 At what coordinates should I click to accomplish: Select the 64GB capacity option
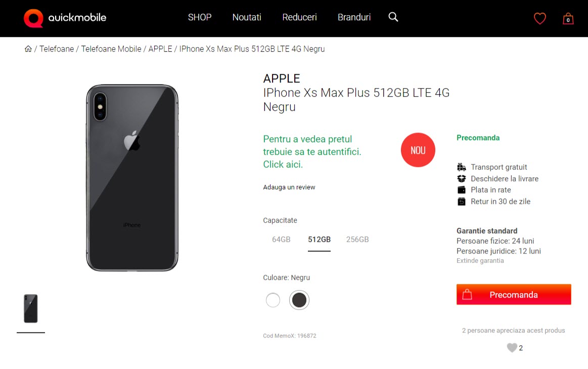coord(281,239)
